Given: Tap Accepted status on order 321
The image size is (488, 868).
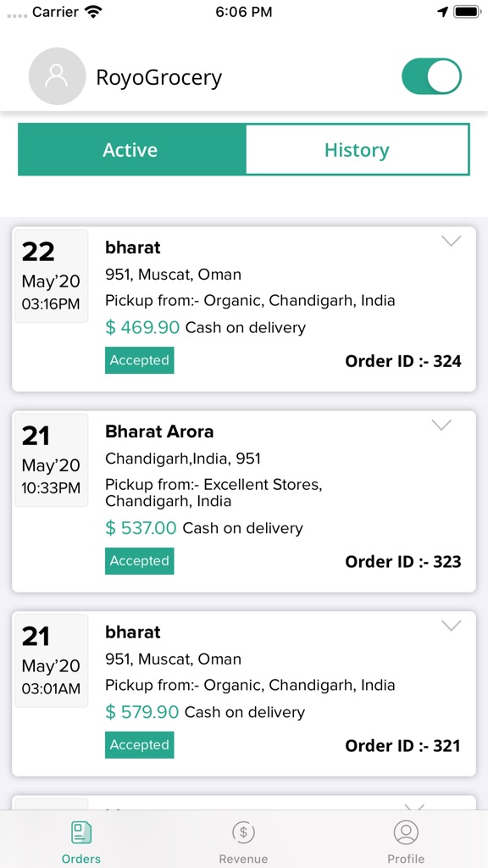Looking at the screenshot, I should [140, 745].
